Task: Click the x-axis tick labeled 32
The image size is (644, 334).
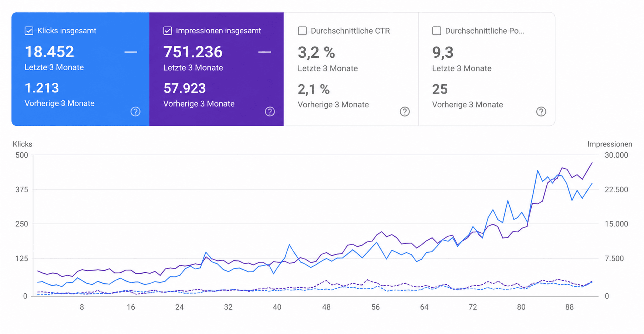Action: coord(228,307)
